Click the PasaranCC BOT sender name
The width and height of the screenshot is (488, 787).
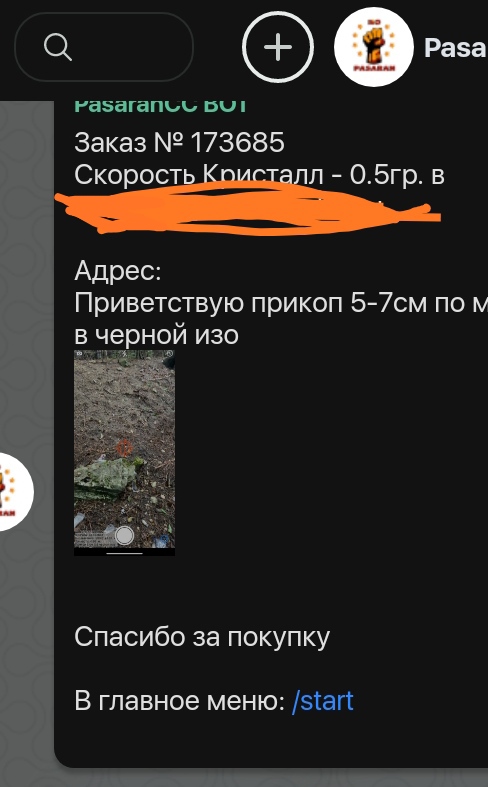point(160,106)
